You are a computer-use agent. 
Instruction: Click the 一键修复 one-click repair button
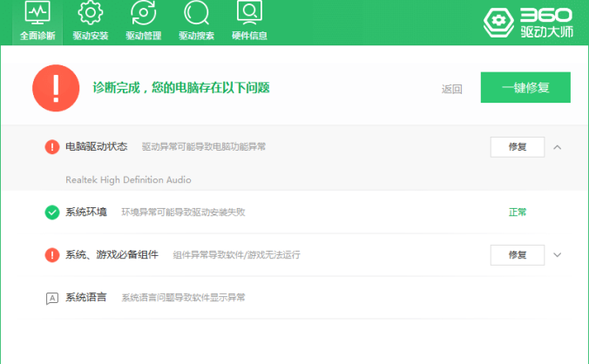(525, 87)
